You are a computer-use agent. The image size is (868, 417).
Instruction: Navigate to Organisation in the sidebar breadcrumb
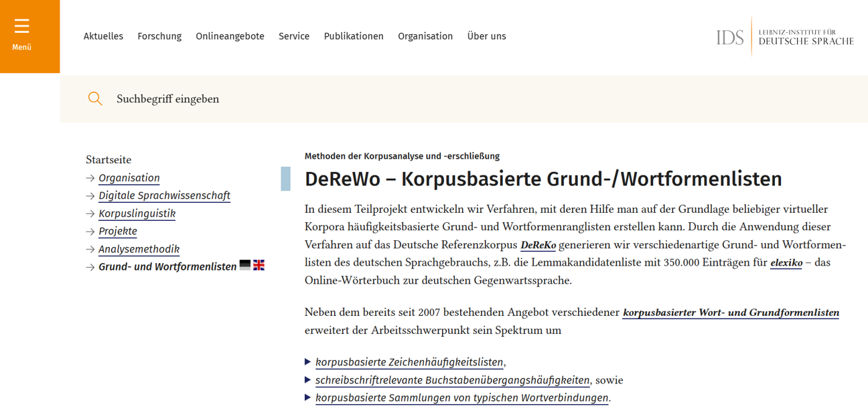(129, 178)
